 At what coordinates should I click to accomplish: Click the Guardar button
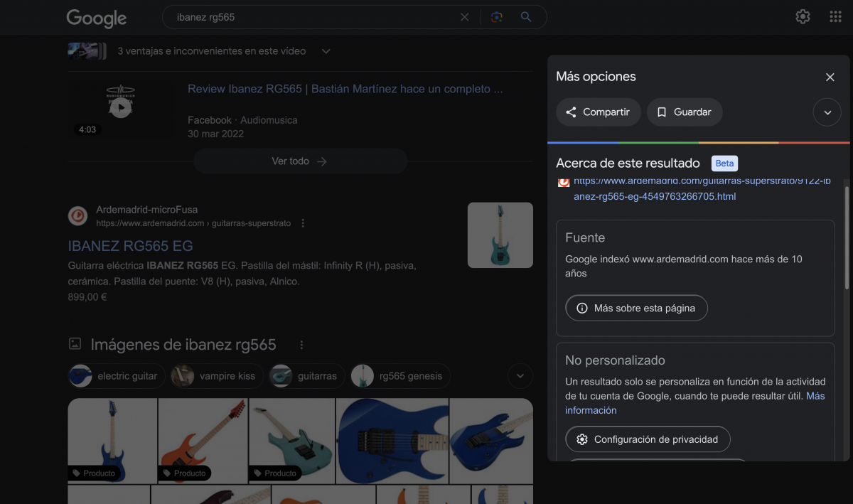pyautogui.click(x=685, y=112)
